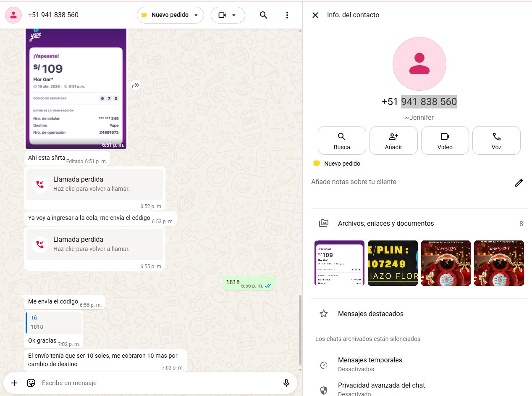Screen dimensions: 532x396
Task: Open the yellow E/PLIN media thumbnail
Action: pyautogui.click(x=393, y=263)
